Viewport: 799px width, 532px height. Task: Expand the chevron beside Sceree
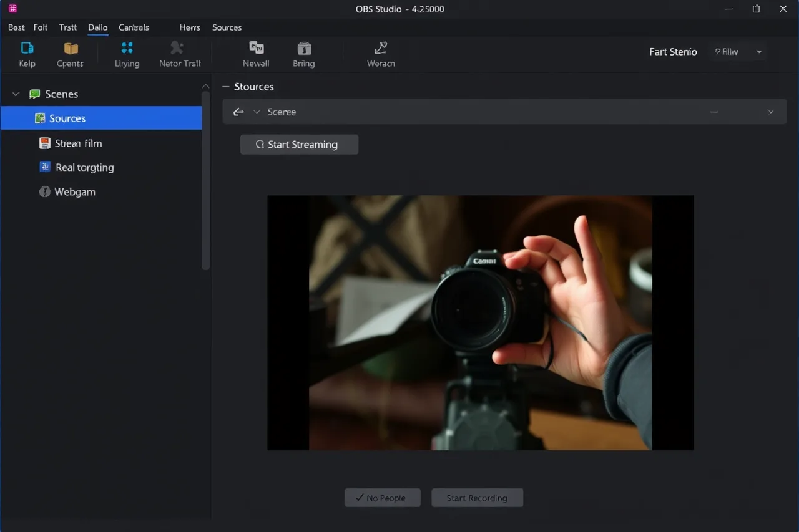[x=257, y=112]
